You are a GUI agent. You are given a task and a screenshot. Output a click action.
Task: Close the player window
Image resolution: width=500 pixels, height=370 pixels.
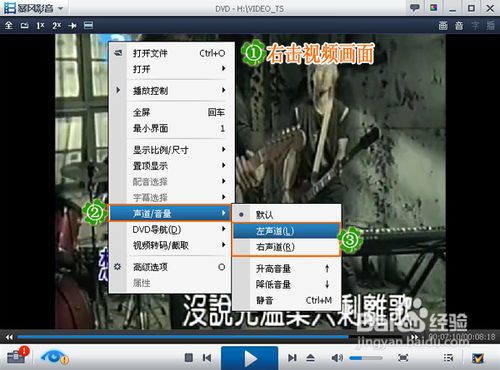[490, 8]
